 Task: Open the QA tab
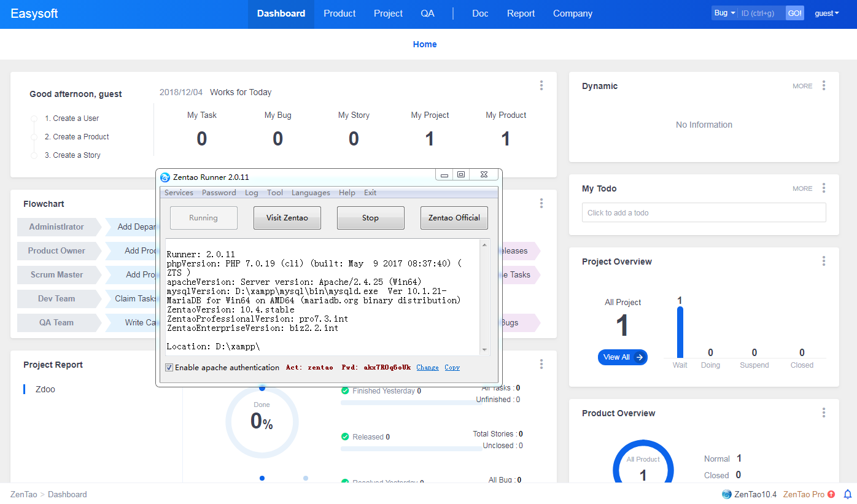[x=428, y=14]
